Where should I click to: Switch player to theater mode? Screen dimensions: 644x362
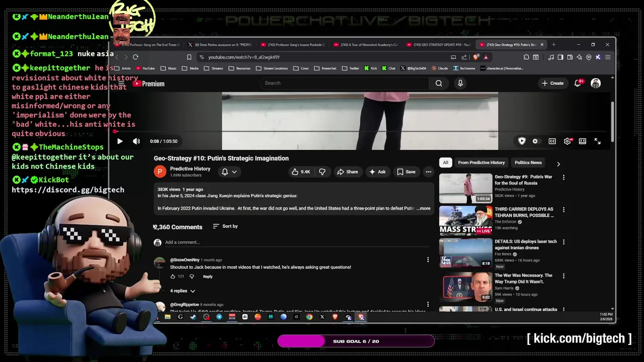tap(582, 141)
